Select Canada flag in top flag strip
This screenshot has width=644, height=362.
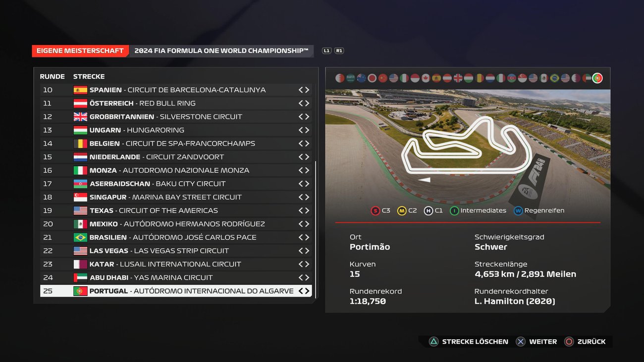coord(426,78)
